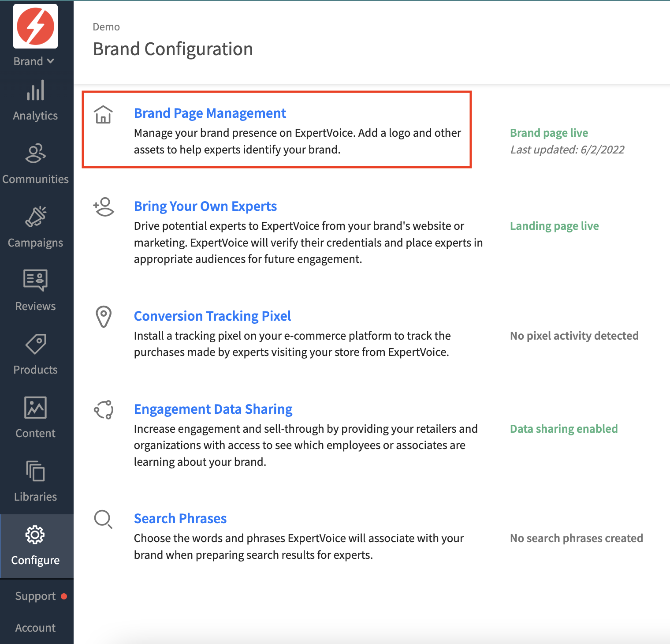Click the add-person icon beside Bring Your Own Experts
Viewport: 670px width, 644px height.
(104, 207)
